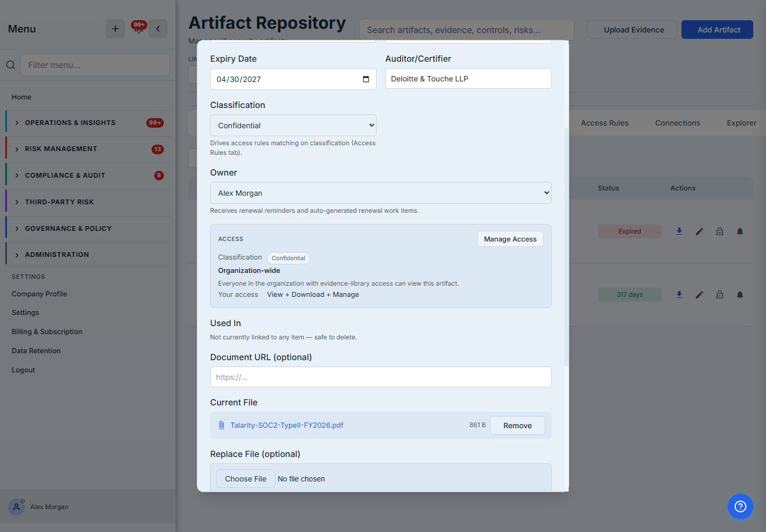Expand the Administration section
Viewport: 766px width, 532px height.
click(x=88, y=255)
